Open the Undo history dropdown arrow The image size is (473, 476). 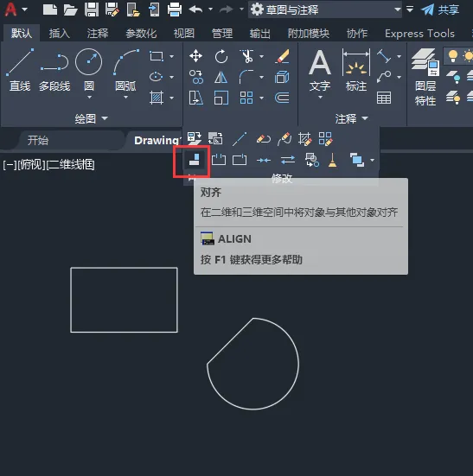pyautogui.click(x=210, y=10)
